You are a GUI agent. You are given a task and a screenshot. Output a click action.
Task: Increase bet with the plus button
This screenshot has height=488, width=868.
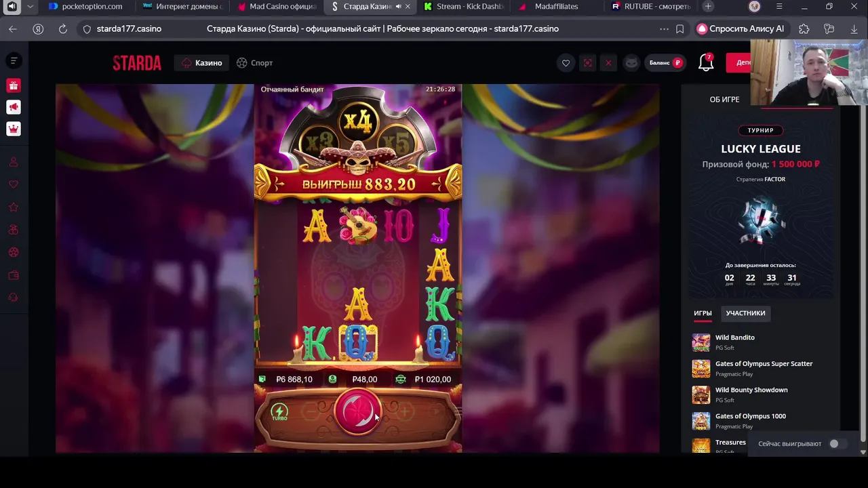coord(405,411)
